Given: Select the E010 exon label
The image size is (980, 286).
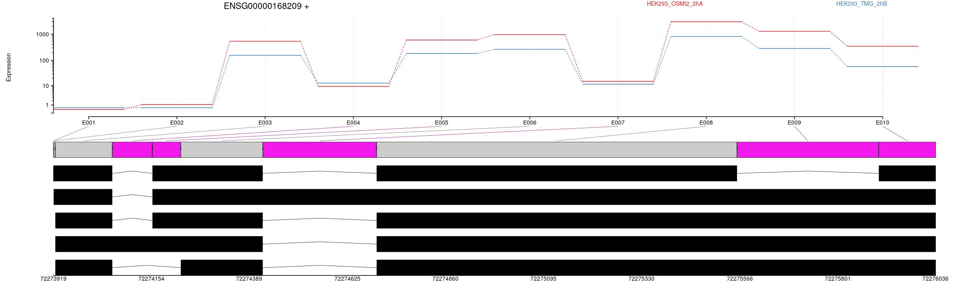Looking at the screenshot, I should point(882,123).
